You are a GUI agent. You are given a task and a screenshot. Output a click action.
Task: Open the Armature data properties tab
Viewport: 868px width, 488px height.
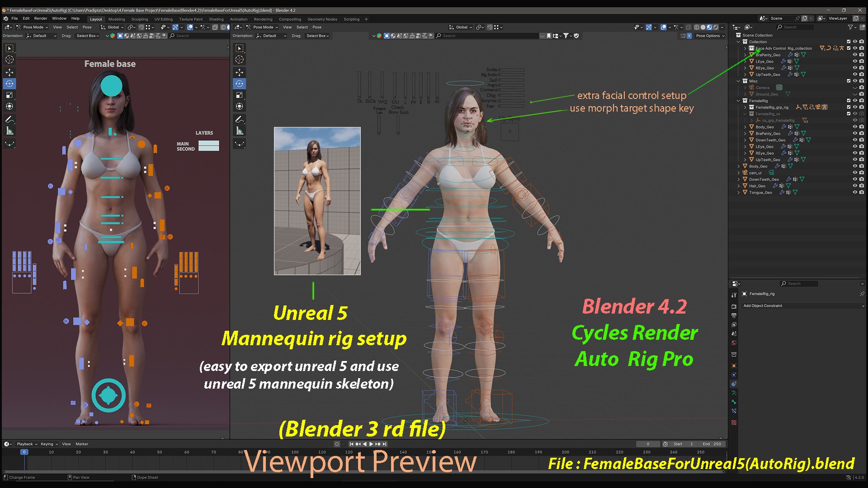tap(734, 393)
